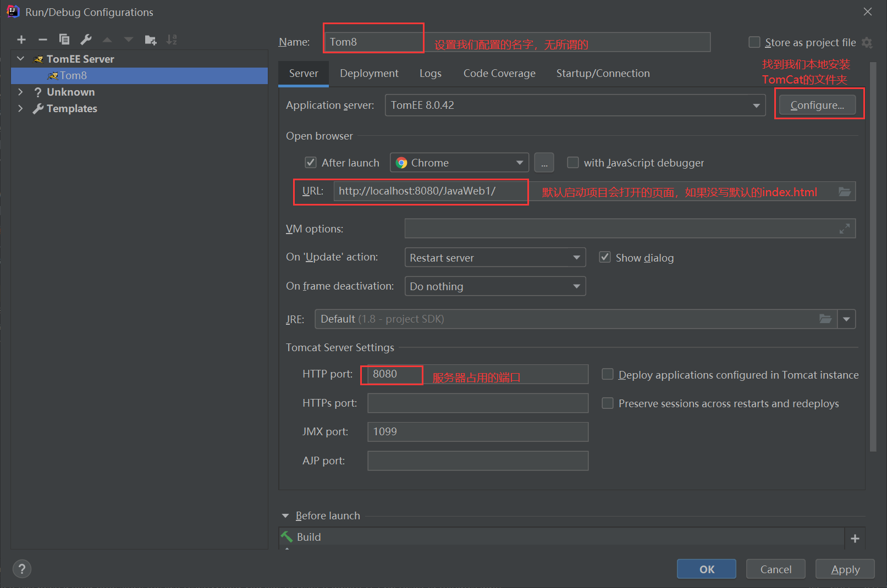The image size is (887, 588).
Task: Create new configuration folder
Action: [150, 40]
